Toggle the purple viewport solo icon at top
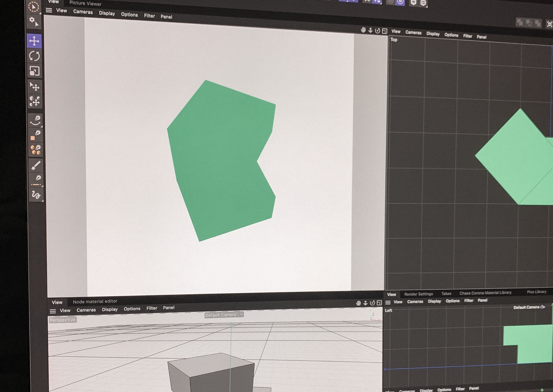Viewport: 553px width, 392px height. click(x=400, y=2)
